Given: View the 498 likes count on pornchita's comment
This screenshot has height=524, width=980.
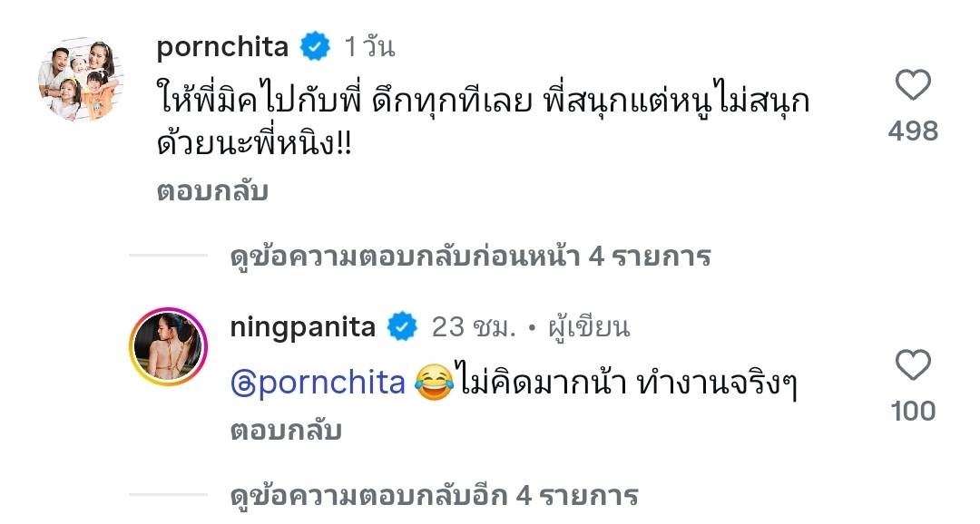Looking at the screenshot, I should point(913,131).
